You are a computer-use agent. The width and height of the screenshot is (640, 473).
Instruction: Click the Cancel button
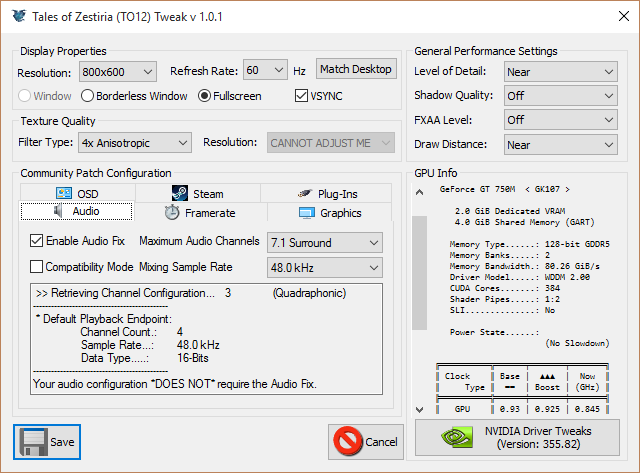(x=366, y=442)
